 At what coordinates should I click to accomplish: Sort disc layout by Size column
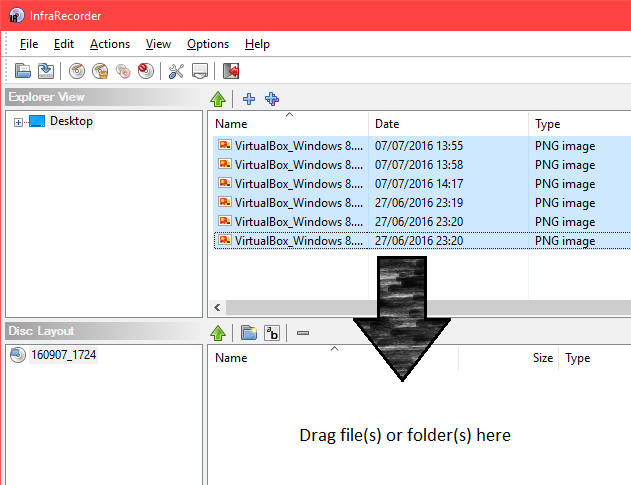[x=509, y=358]
